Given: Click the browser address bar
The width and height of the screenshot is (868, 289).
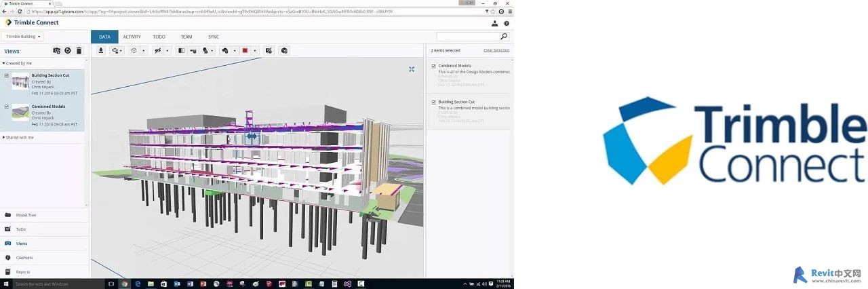Looking at the screenshot, I should pyautogui.click(x=254, y=12).
